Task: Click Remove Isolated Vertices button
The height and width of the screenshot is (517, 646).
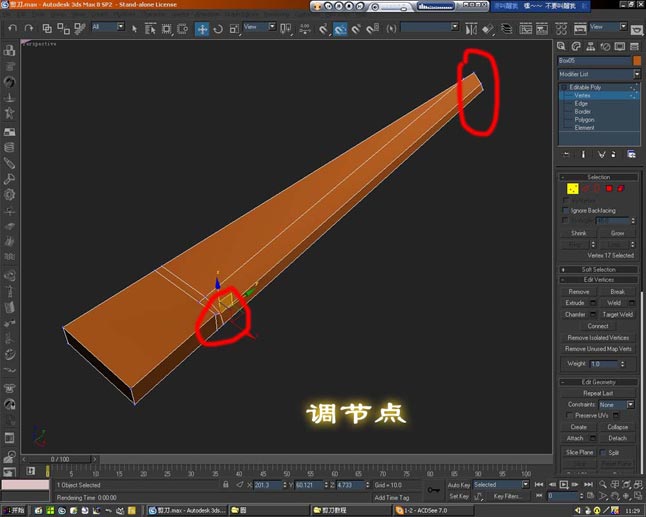Action: point(598,338)
